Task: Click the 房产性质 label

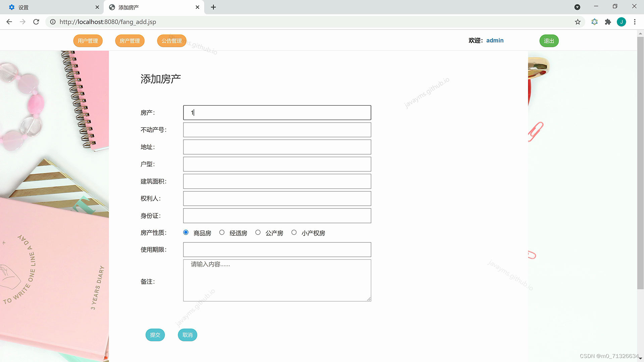Action: (x=153, y=233)
